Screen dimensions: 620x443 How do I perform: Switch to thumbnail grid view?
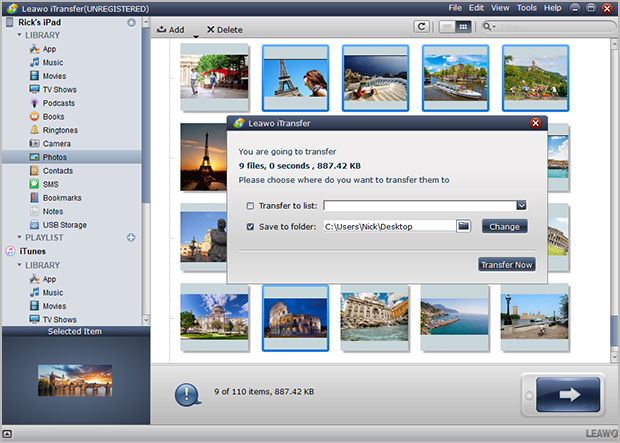(x=463, y=27)
